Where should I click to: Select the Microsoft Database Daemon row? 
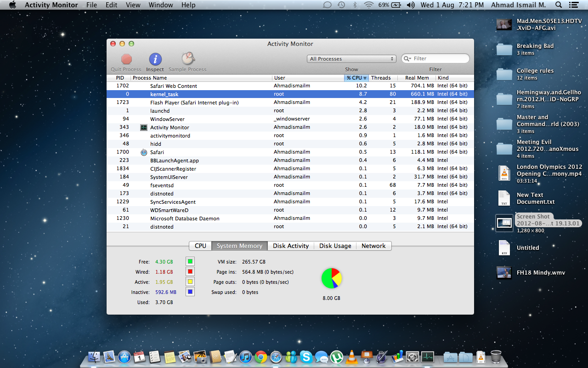coord(290,218)
